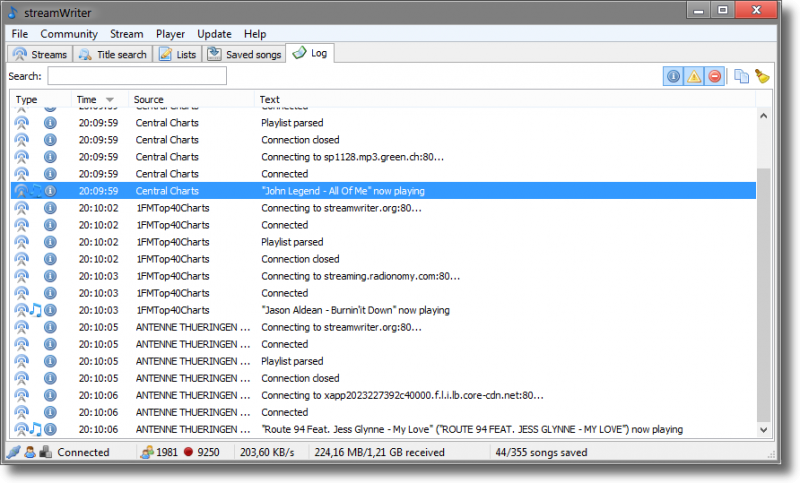Click the 44/355 songs saved text

[x=541, y=452]
